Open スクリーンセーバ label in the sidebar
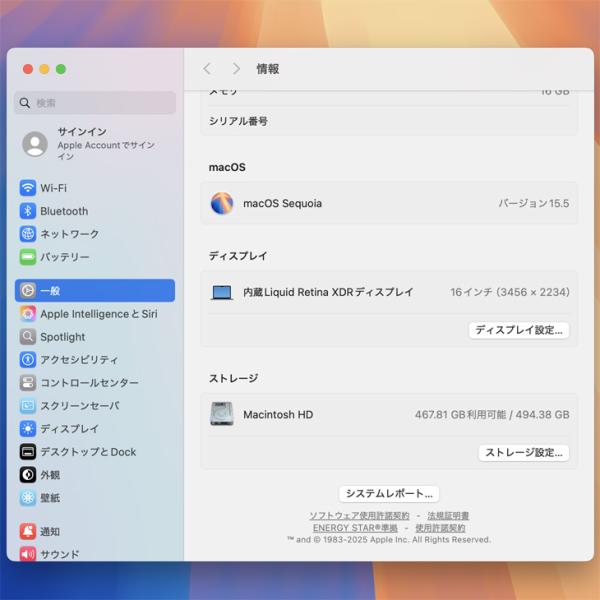 tap(80, 406)
